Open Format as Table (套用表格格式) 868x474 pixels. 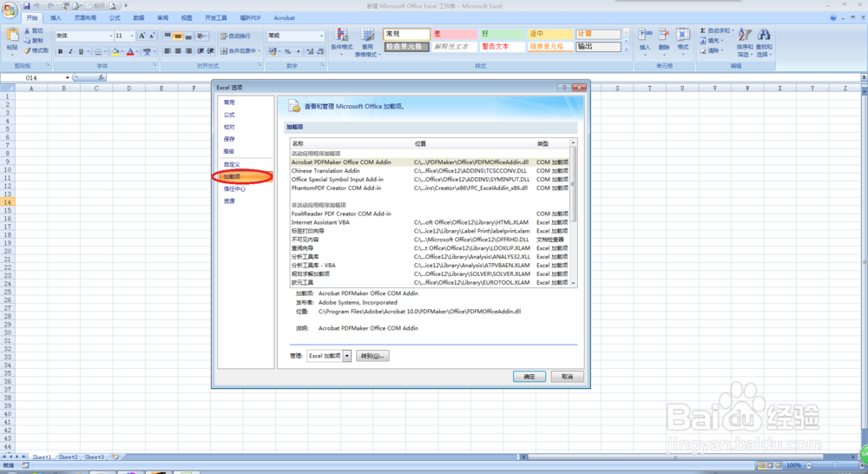tap(367, 42)
